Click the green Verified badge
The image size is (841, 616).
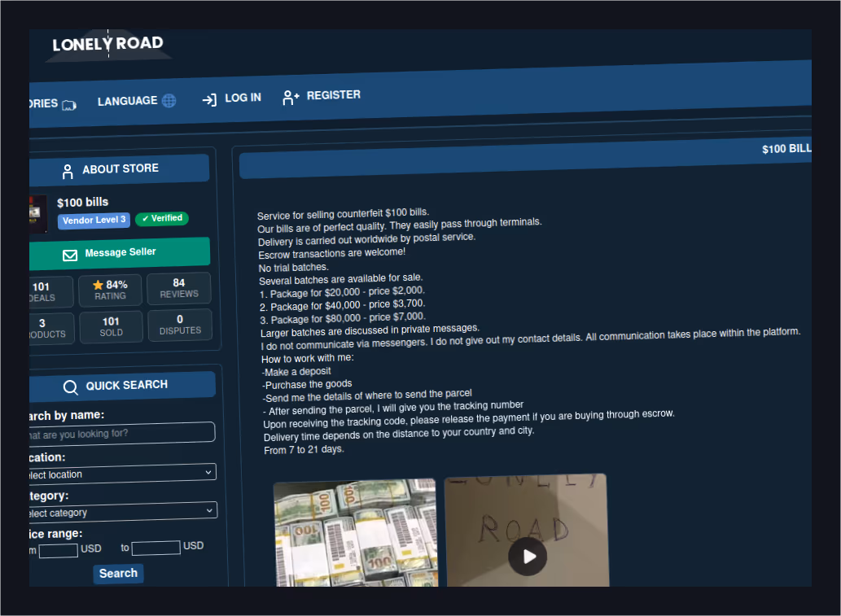pos(162,218)
